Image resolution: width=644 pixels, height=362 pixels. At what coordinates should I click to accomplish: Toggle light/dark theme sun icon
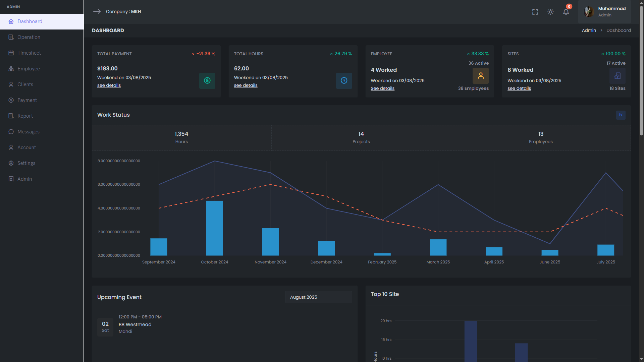[550, 12]
